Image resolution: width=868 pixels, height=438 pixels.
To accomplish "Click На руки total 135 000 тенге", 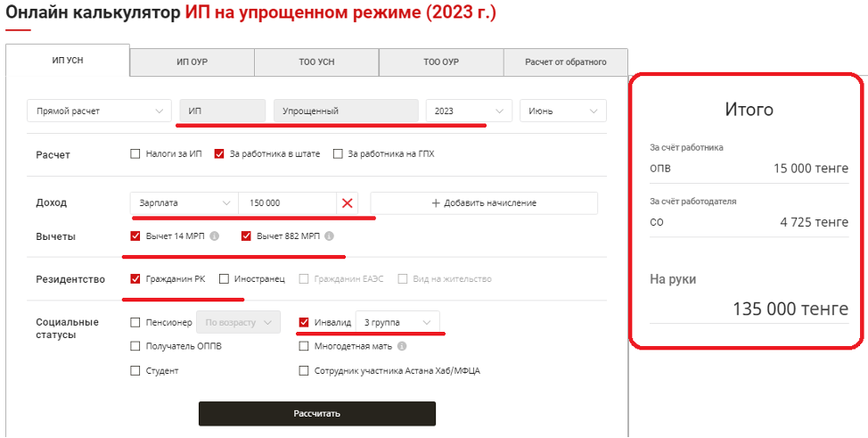I will pos(790,309).
